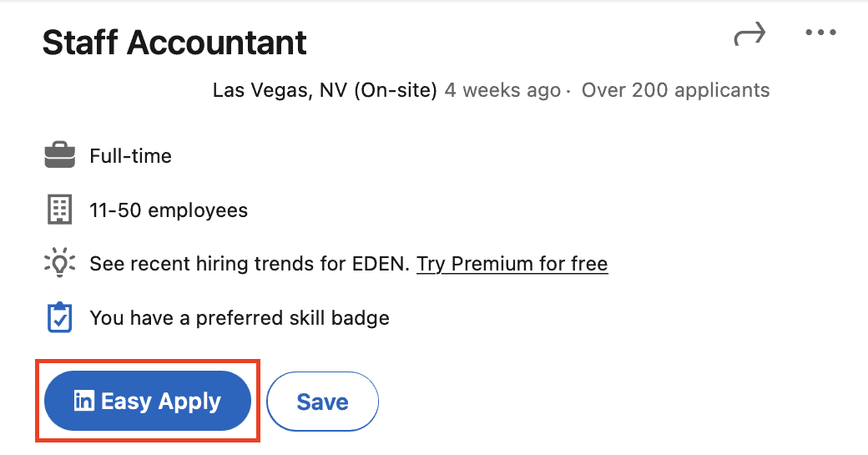Viewport: 868px width, 455px height.
Task: Click the share arrow icon
Action: point(749,33)
